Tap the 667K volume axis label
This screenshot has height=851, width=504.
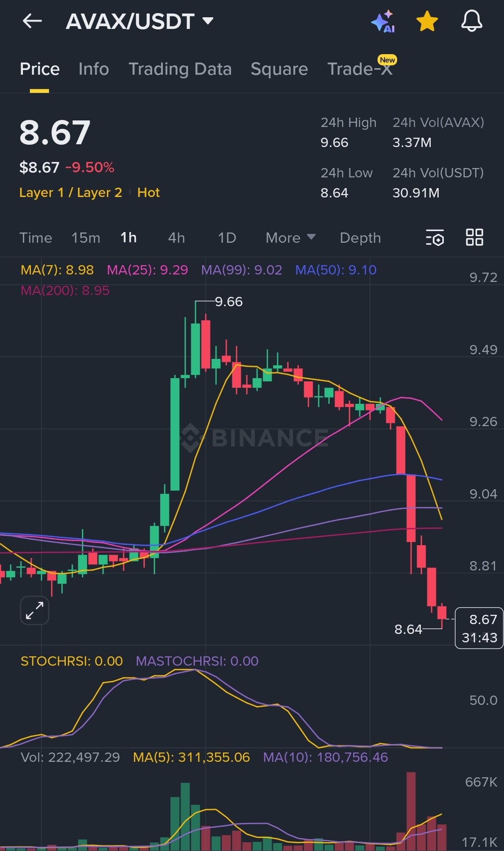[x=481, y=782]
